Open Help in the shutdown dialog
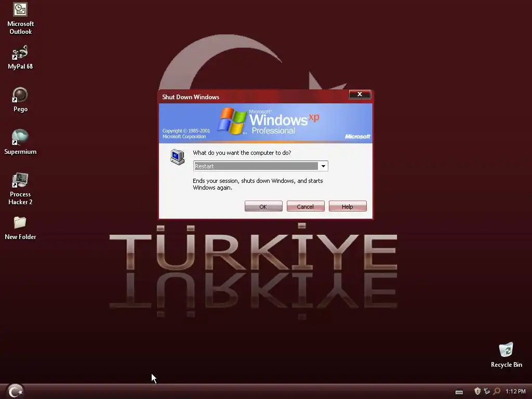The image size is (532, 399). (x=348, y=206)
